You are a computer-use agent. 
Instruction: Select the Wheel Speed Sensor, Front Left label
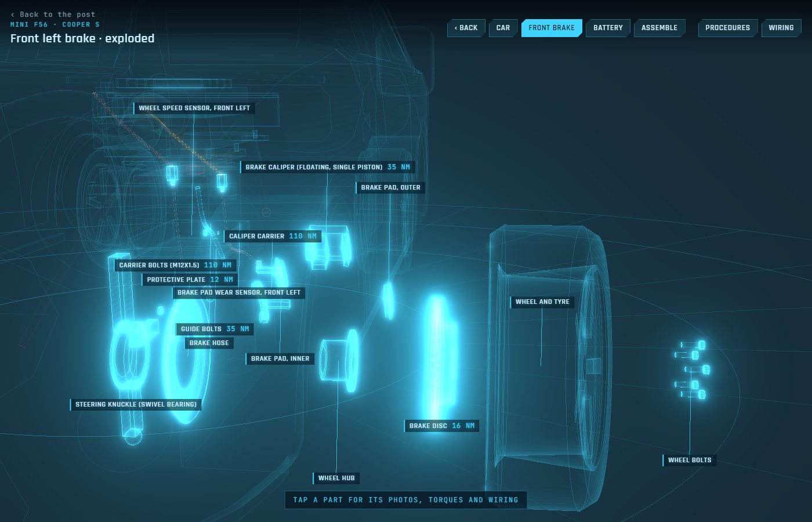pos(194,108)
